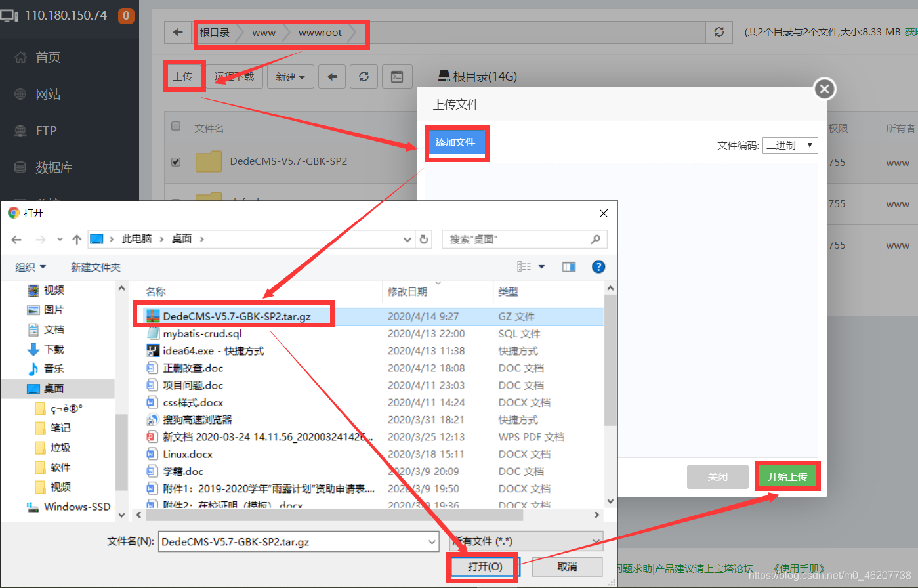Click the orange notification badge 0

[126, 15]
